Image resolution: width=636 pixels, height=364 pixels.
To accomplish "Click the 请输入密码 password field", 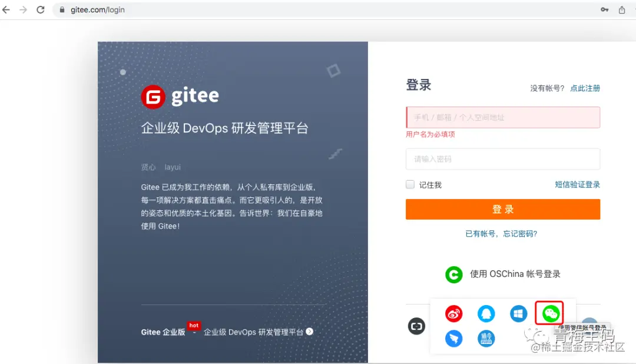I will click(x=503, y=159).
